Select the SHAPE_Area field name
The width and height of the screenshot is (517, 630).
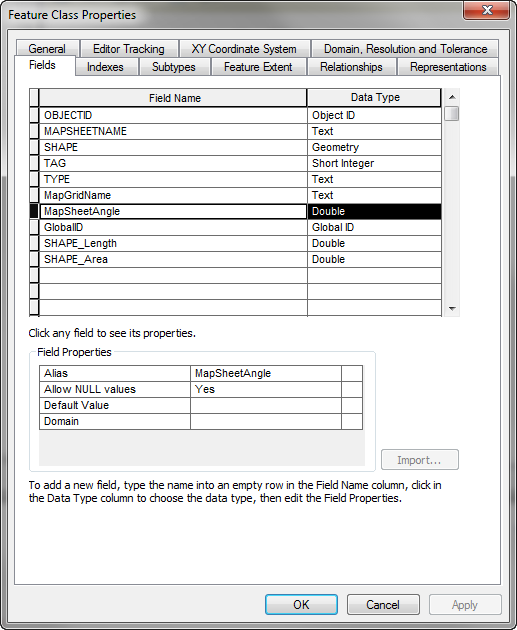(173, 260)
